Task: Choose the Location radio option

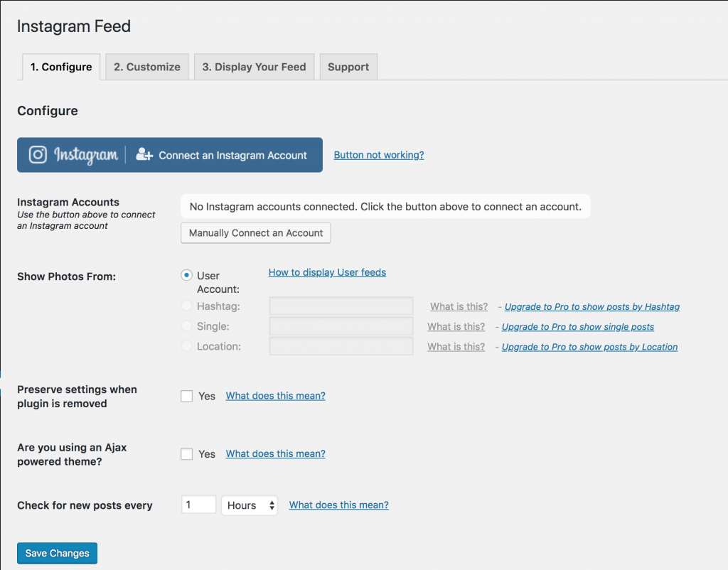Action: pyautogui.click(x=186, y=346)
